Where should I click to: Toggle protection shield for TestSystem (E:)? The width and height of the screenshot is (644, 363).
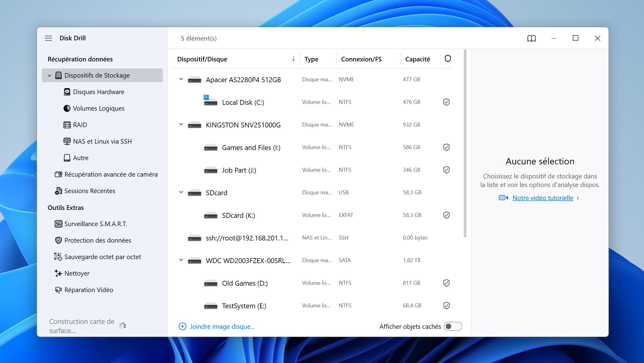446,306
